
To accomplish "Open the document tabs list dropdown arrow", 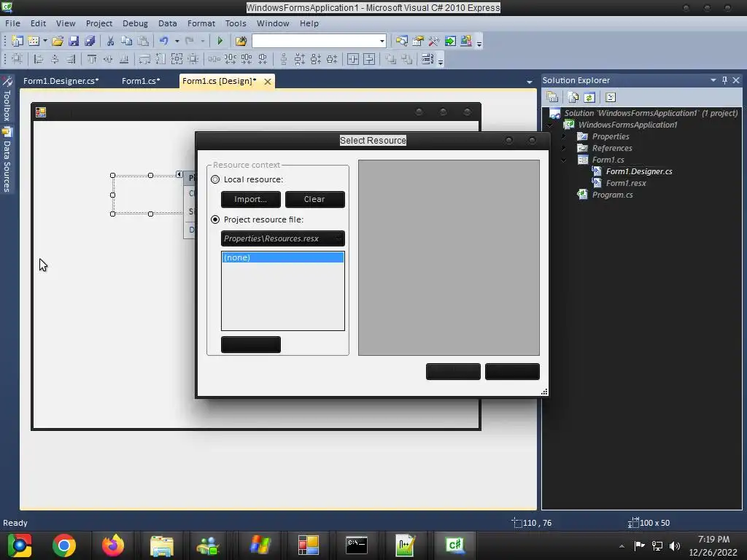I will 530,82.
